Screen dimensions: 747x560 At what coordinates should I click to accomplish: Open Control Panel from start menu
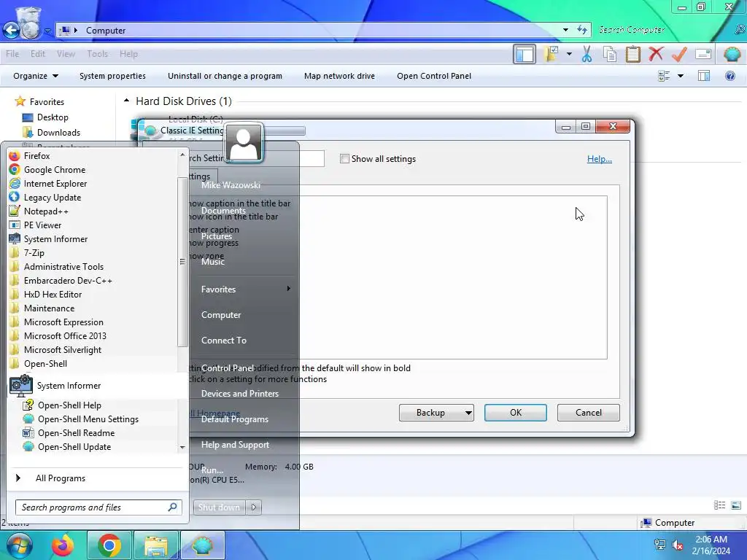(x=228, y=368)
